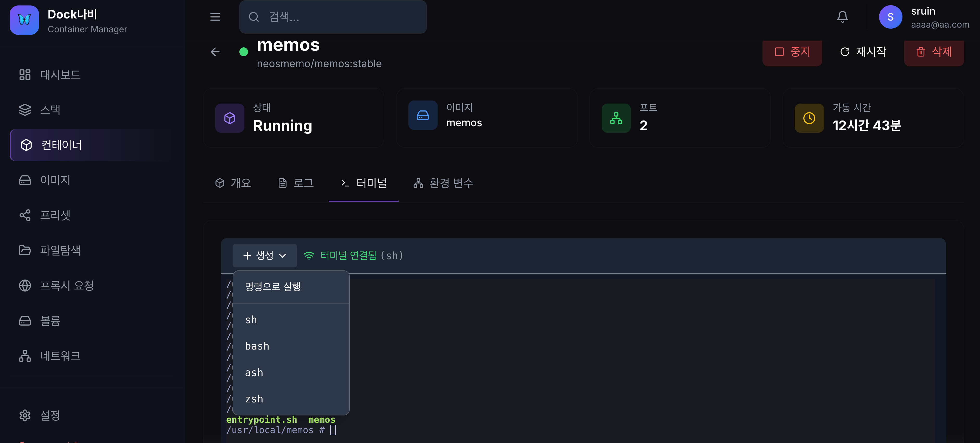Select 명령으로 실행 from the menu

(x=272, y=287)
